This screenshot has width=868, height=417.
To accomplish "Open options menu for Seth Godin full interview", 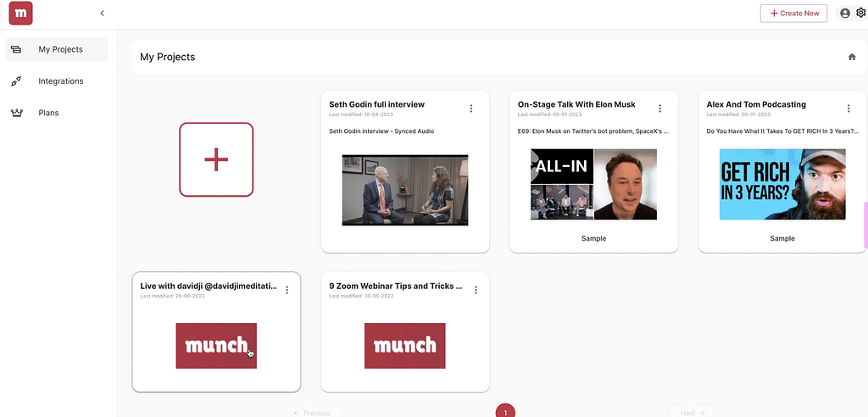I will (471, 108).
